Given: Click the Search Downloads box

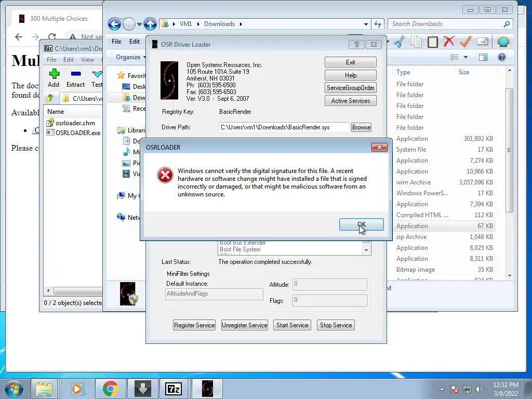Looking at the screenshot, I should [446, 24].
